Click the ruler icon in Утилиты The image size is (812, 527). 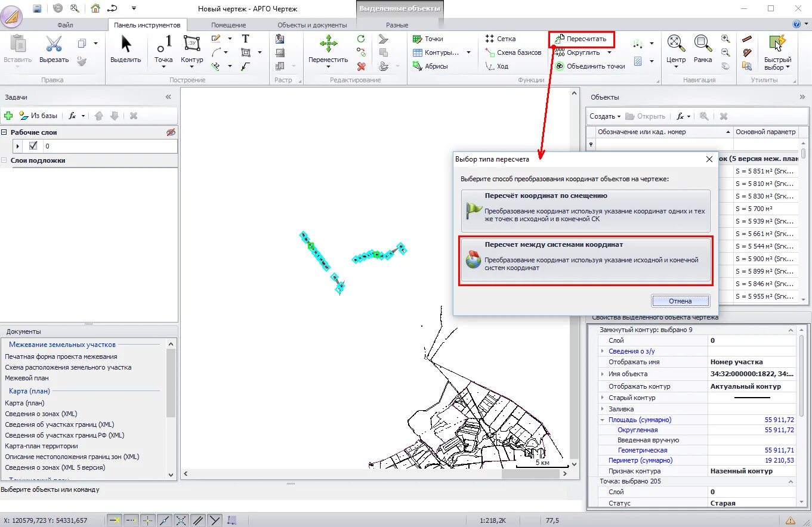click(x=747, y=39)
